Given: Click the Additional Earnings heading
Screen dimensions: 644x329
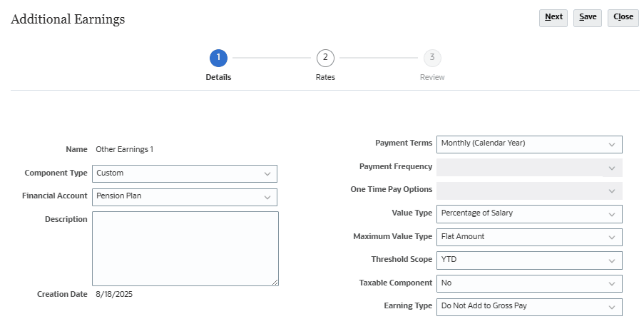Looking at the screenshot, I should 68,19.
